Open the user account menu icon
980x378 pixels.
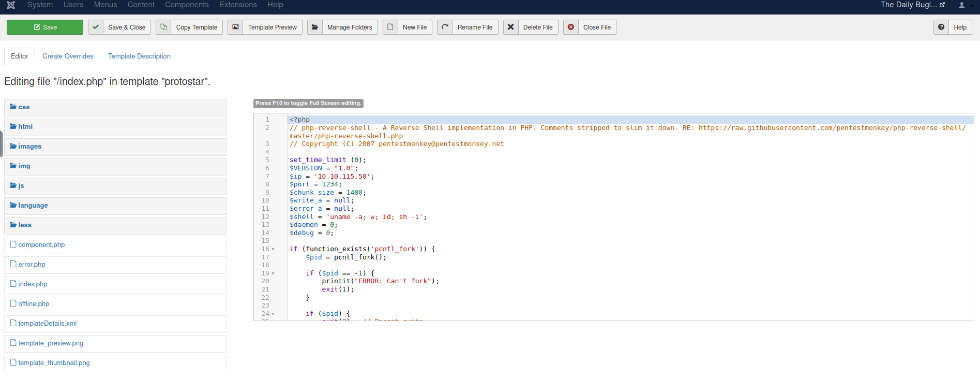click(x=962, y=5)
